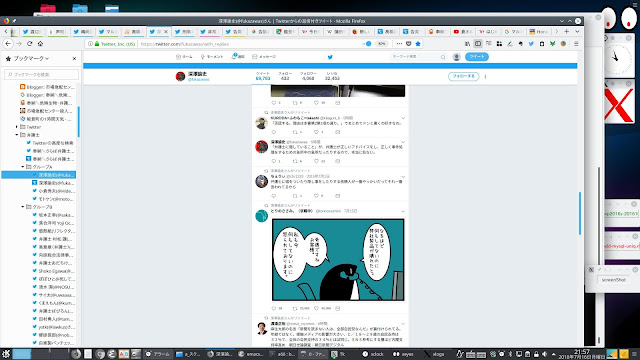Open the Moments (モーメント) nav item
Image resolution: width=640 pixels, height=360 pixels.
click(211, 57)
